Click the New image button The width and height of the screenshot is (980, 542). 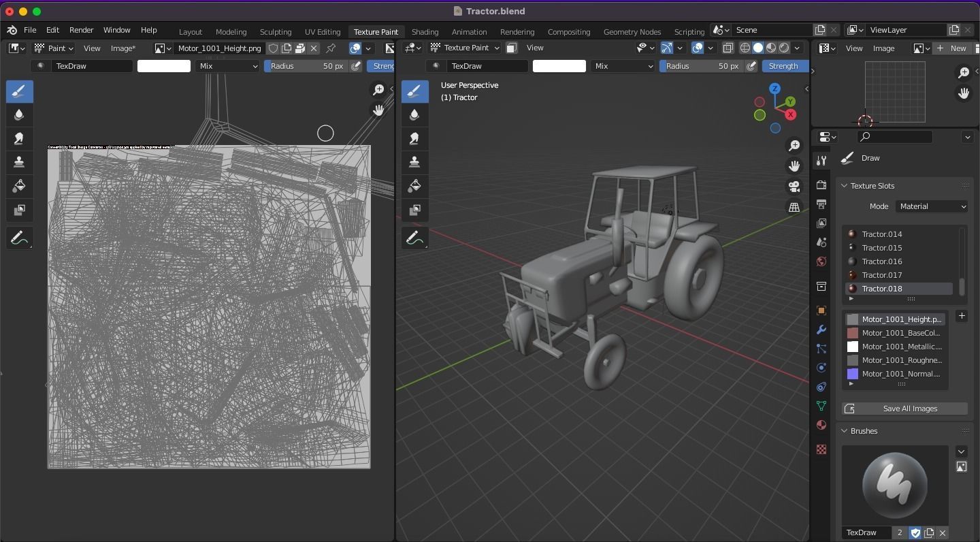coord(951,48)
